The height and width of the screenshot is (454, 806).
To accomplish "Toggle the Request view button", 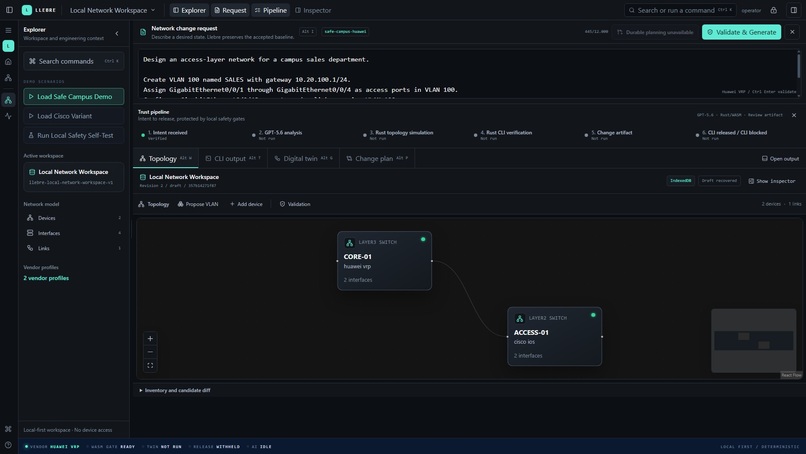I will [x=230, y=10].
